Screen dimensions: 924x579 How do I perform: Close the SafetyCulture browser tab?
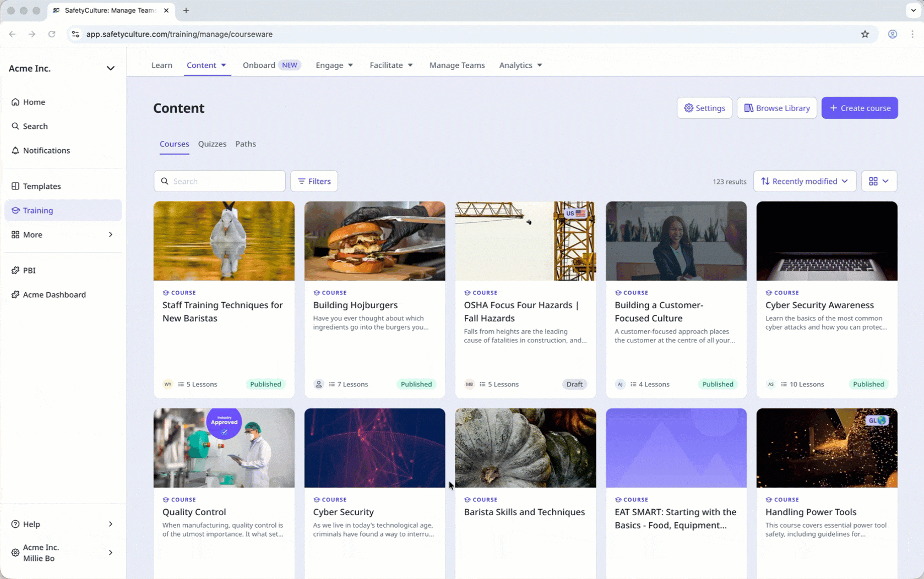[x=166, y=10]
